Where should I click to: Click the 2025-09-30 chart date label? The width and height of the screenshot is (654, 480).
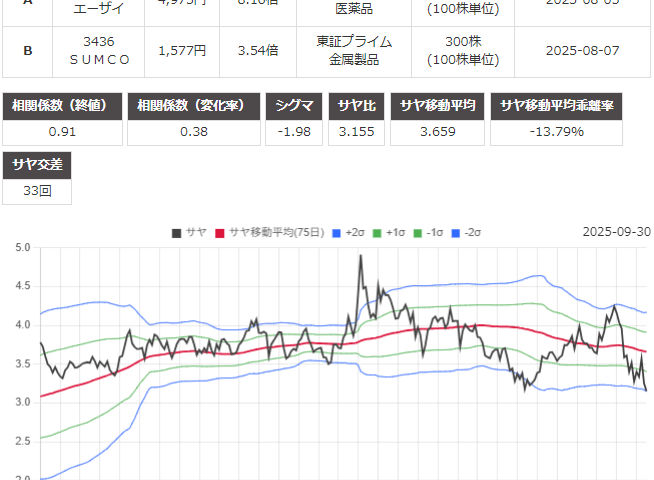[616, 232]
